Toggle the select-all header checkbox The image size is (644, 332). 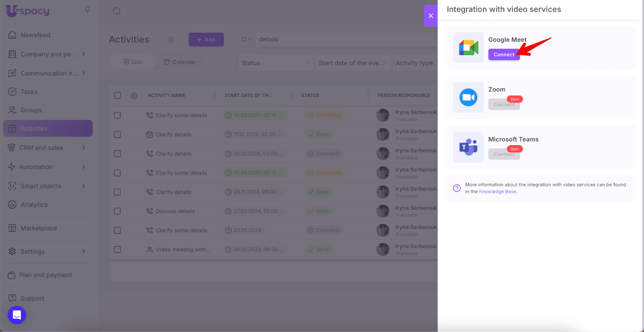point(118,95)
